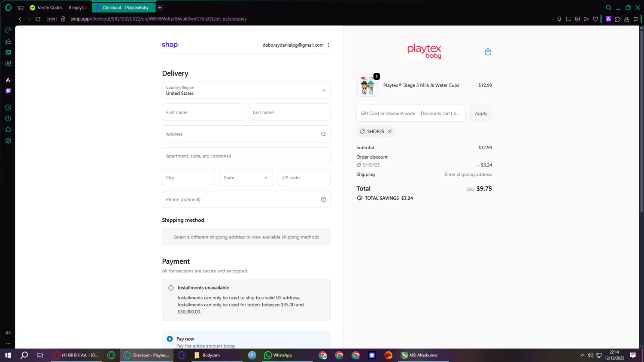Viewport: 644px width, 362px height.
Task: Click the Last name field
Action: pos(290,112)
